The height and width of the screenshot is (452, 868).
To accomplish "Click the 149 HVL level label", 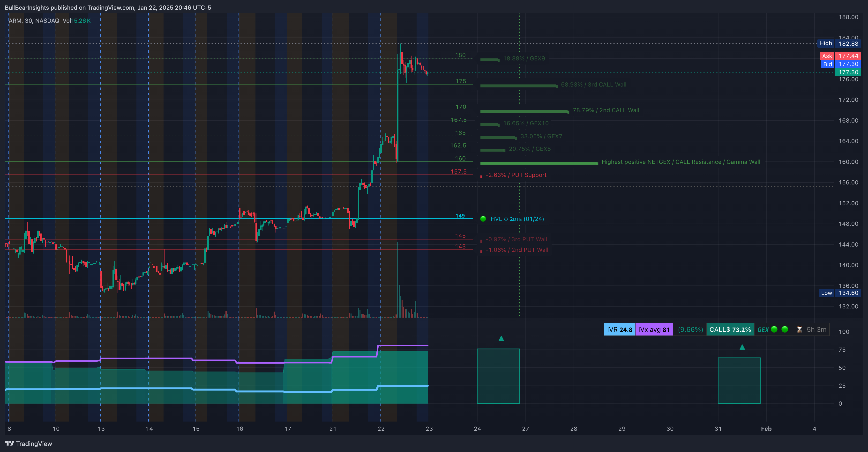I will coord(460,216).
